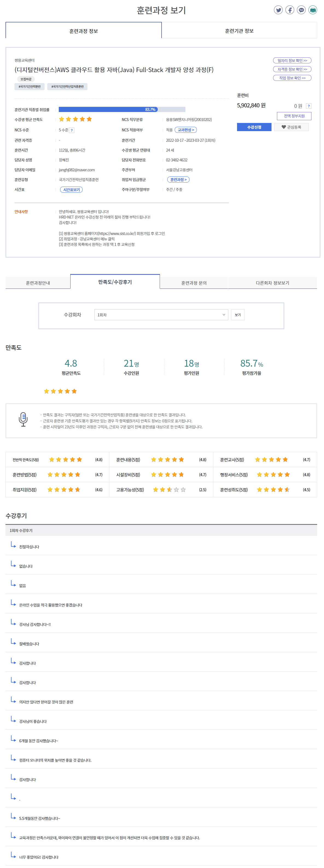Screen dimensions: 324x868
Task: Click the 전액 정부지원 box
Action: (294, 116)
